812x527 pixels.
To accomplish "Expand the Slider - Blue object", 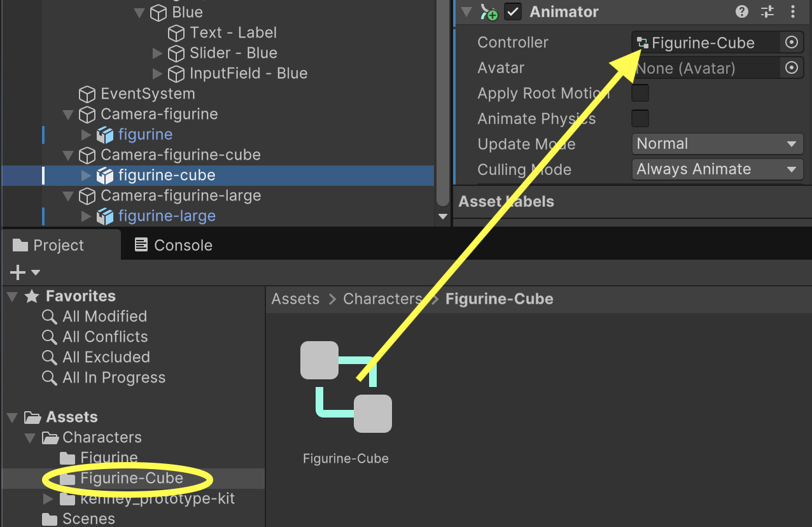I will pyautogui.click(x=158, y=53).
